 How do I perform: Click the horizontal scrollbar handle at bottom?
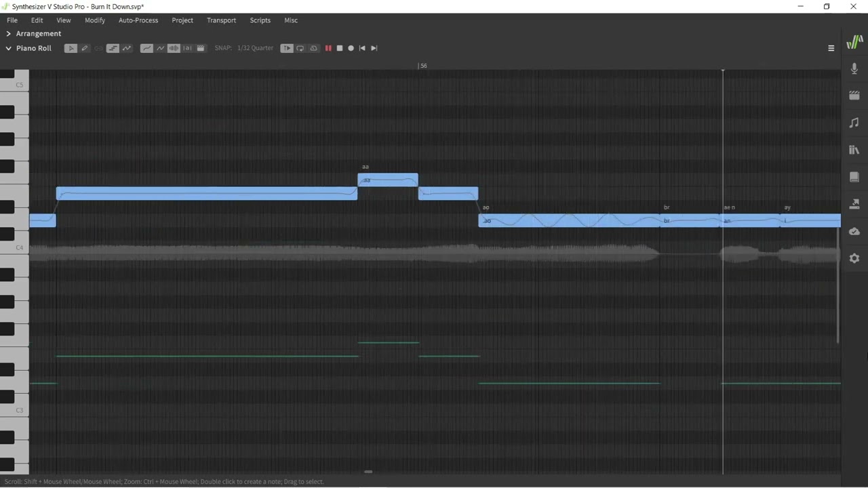pyautogui.click(x=368, y=472)
